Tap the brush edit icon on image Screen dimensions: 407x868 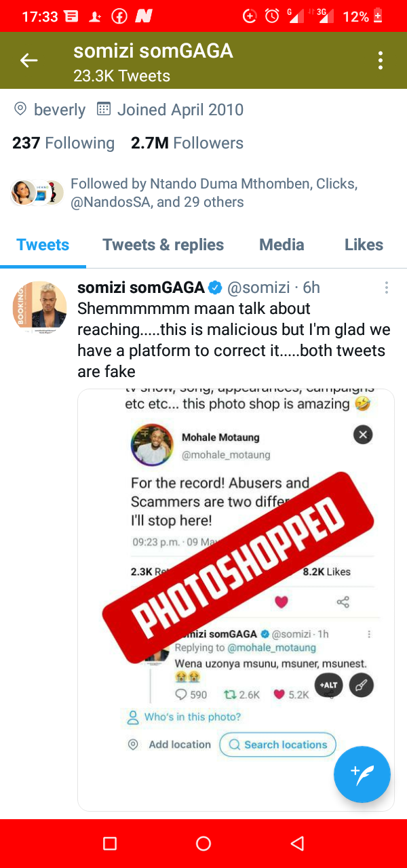pos(362,685)
